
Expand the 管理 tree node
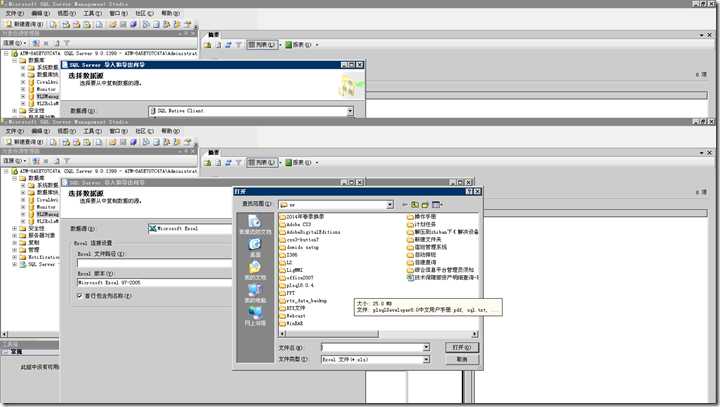pyautogui.click(x=15, y=250)
